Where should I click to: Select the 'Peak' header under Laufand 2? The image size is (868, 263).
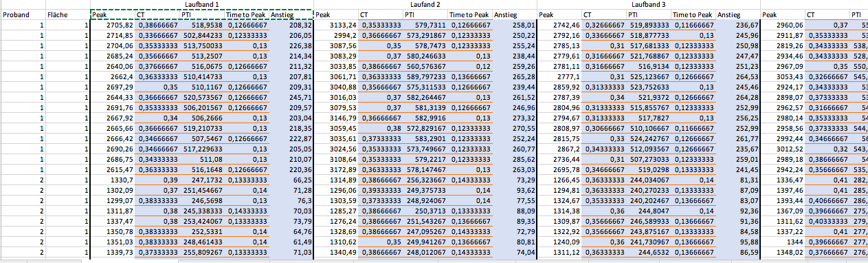coord(335,14)
